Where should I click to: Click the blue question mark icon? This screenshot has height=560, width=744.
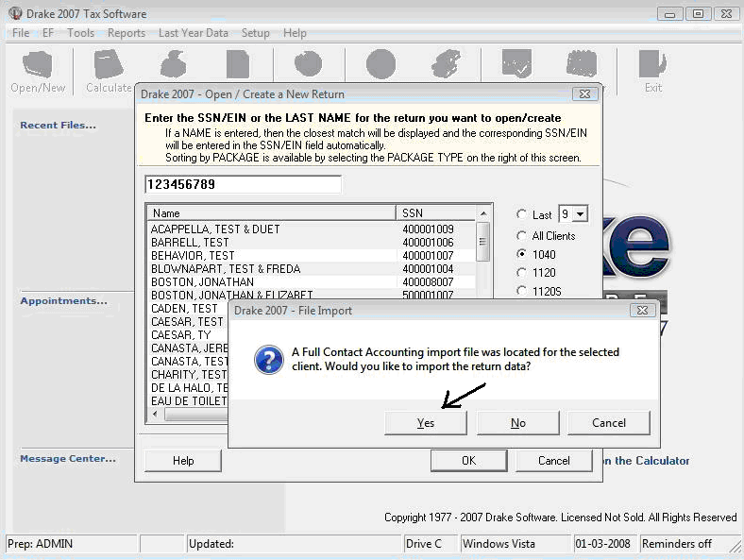click(x=268, y=359)
